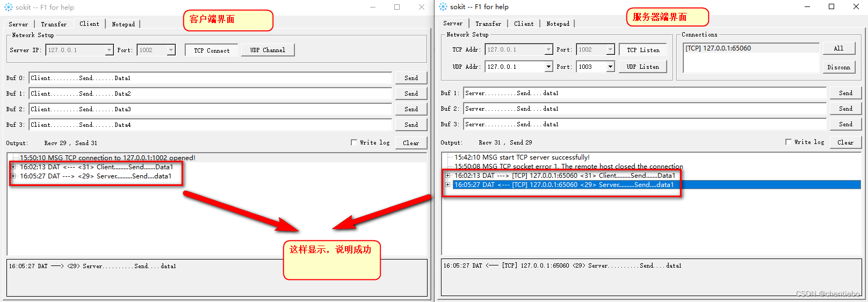Close the server sokit window
Viewport: 868px width, 302px height.
coord(856,6)
